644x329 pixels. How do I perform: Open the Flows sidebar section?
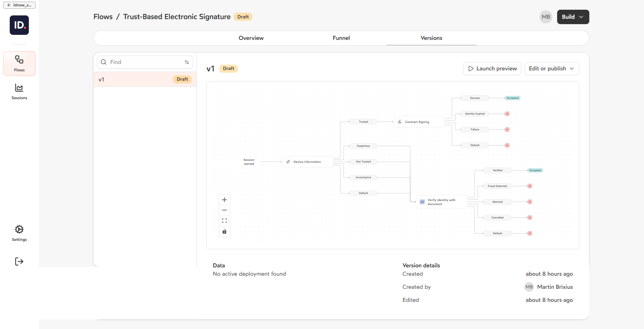coord(19,64)
